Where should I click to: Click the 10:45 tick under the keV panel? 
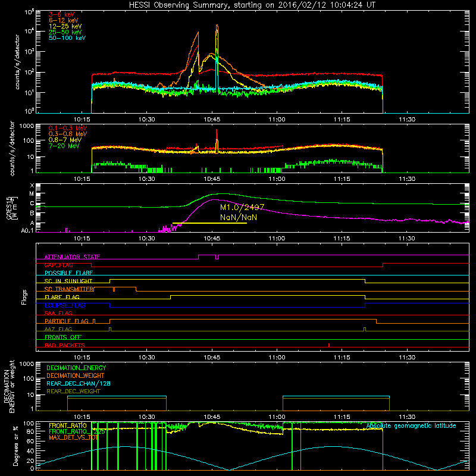coord(212,120)
